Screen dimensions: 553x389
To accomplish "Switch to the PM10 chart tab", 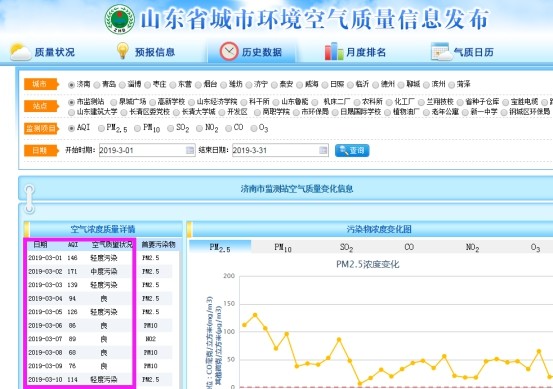I will pos(283,248).
